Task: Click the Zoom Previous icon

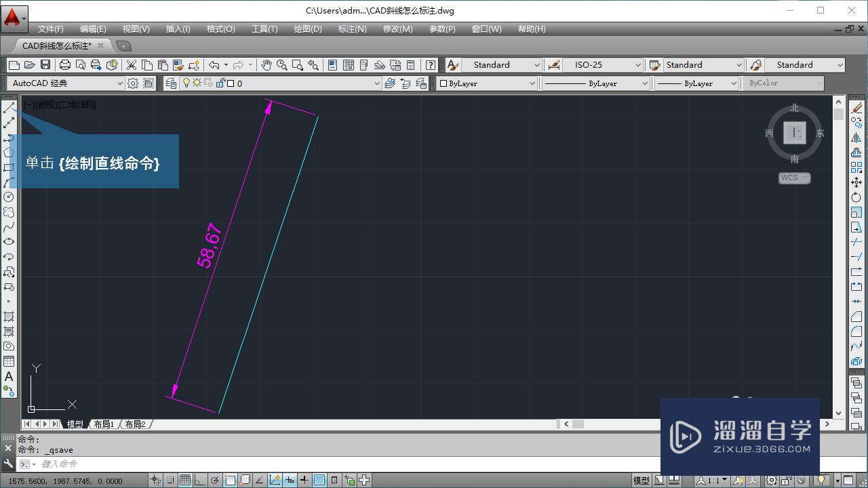Action: 313,65
